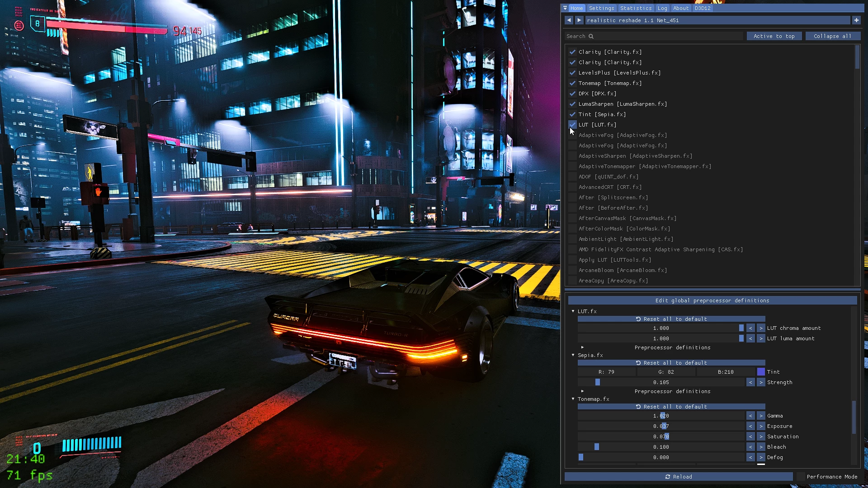Click the effect Search input field
This screenshot has width=868, height=488.
[654, 36]
